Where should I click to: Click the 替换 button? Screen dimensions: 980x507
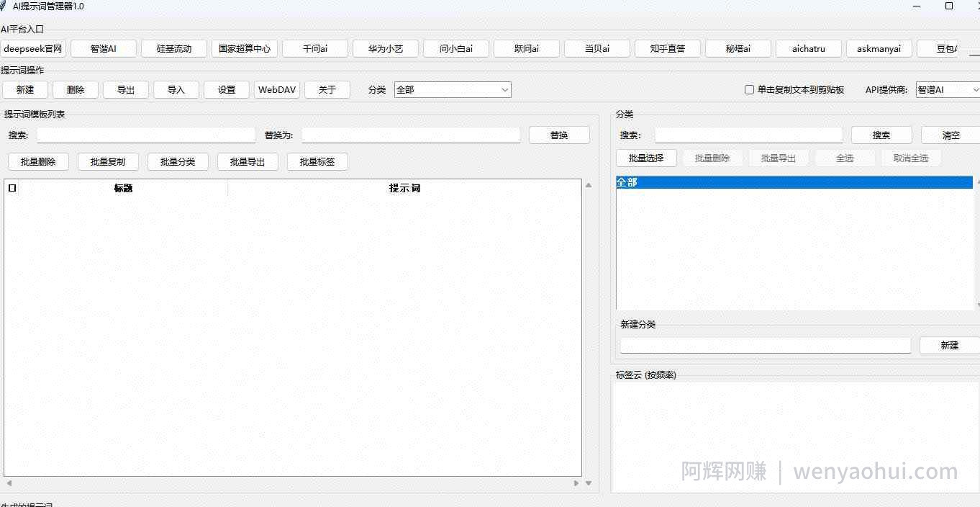coord(559,135)
